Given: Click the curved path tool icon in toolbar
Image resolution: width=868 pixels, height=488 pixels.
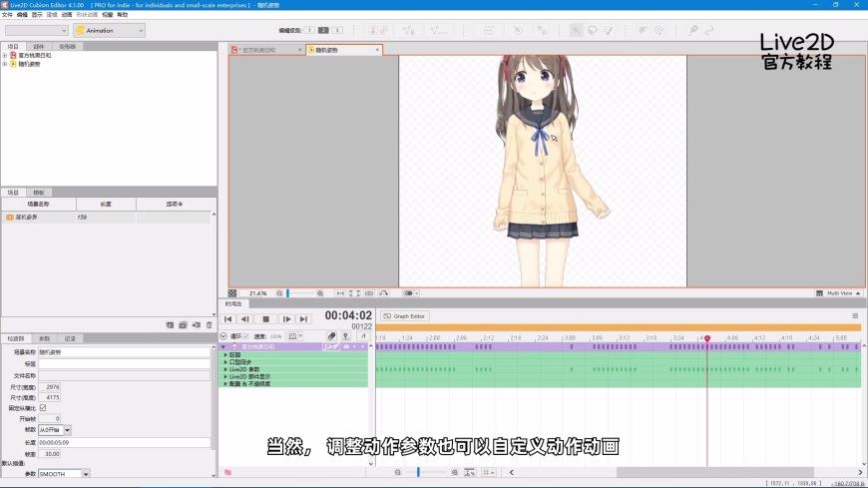Looking at the screenshot, I should tap(709, 31).
